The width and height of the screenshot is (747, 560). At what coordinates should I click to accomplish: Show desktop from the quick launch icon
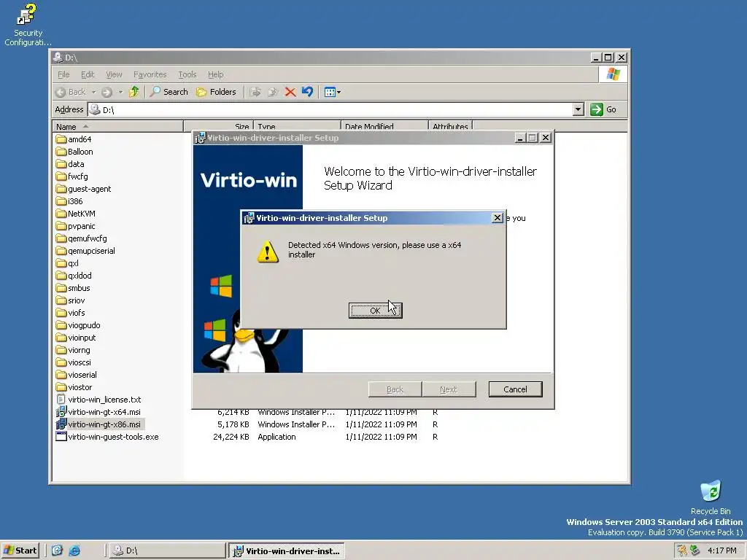pyautogui.click(x=57, y=551)
